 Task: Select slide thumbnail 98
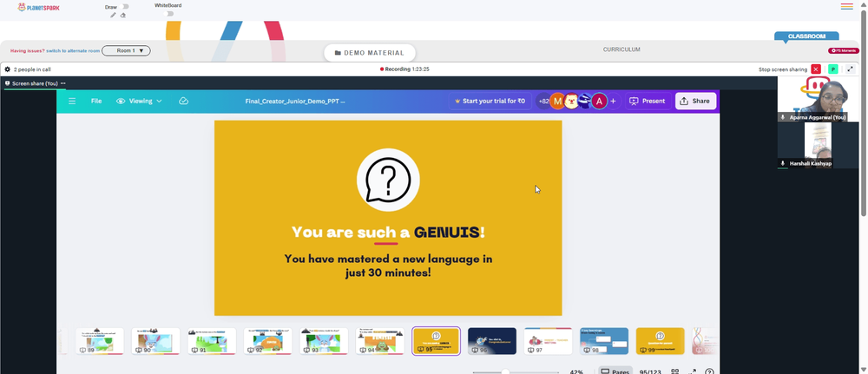604,341
